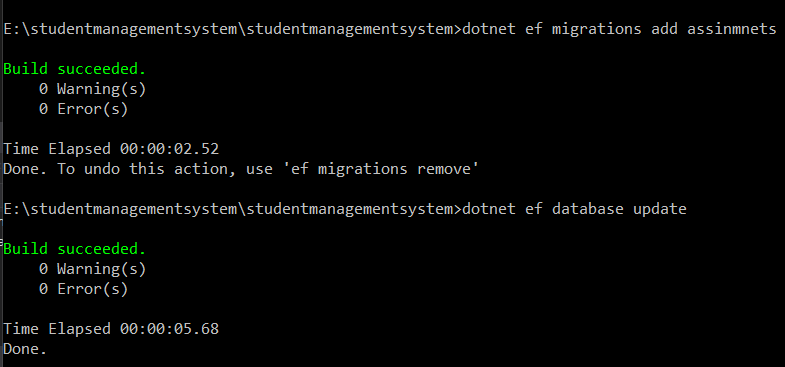
Task: Click the word 'migrations' in the first dotnet command
Action: click(x=597, y=30)
